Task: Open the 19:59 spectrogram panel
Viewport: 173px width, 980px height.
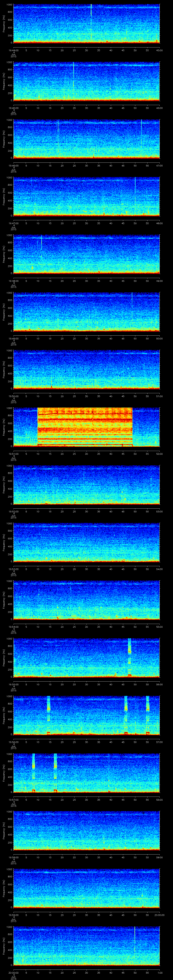Action: pos(86,888)
